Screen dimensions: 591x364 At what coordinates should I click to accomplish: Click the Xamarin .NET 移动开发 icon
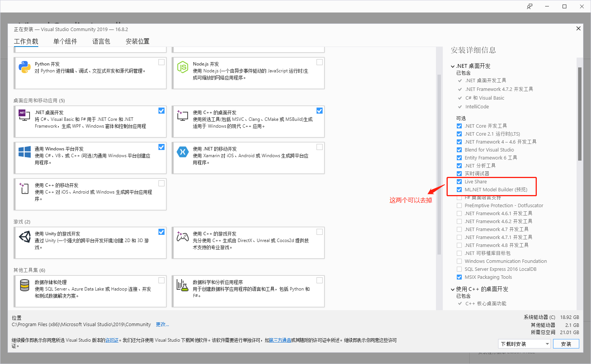[183, 152]
